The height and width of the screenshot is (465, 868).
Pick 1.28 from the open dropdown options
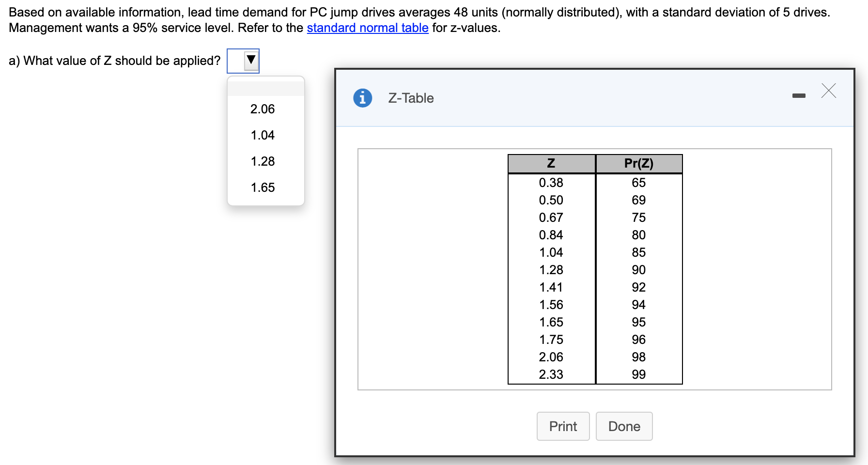tap(262, 161)
